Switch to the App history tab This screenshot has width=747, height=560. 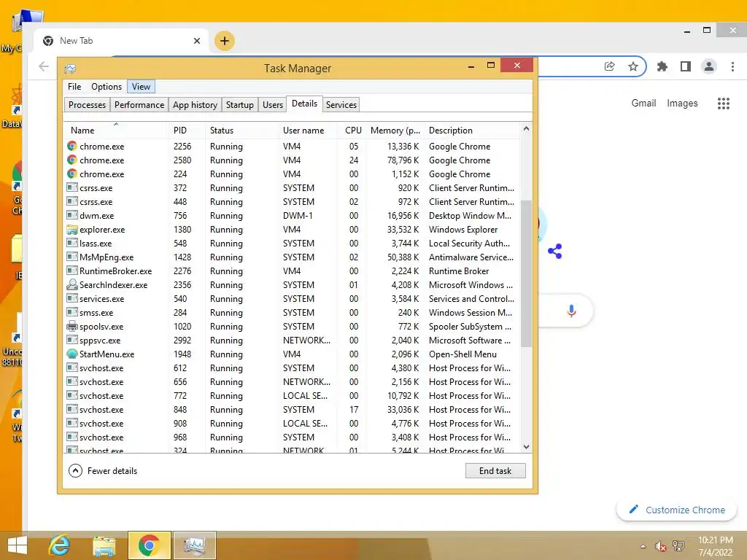click(x=195, y=105)
